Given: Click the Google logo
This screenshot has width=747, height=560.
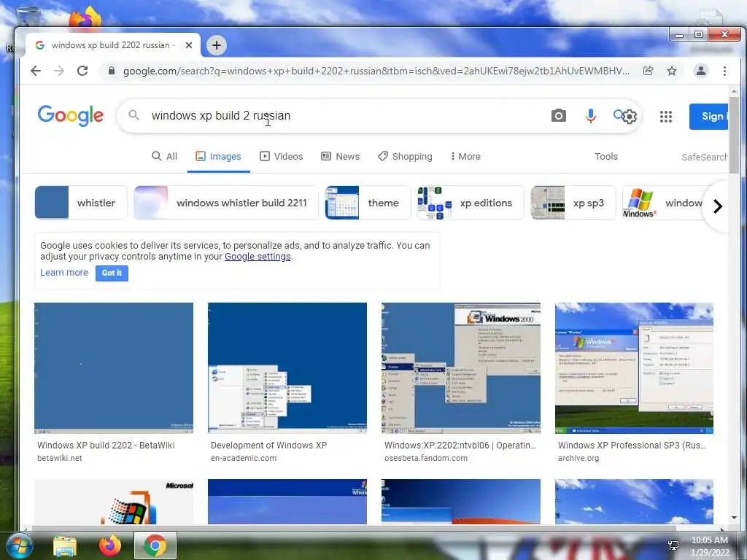Looking at the screenshot, I should click(x=71, y=116).
